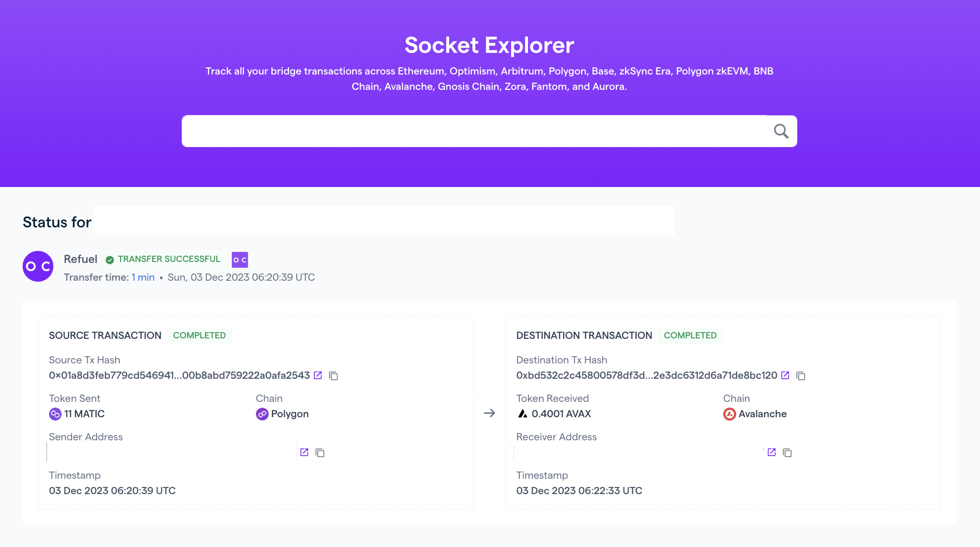Click the Refuel circular avatar badge
980x547 pixels.
pyautogui.click(x=38, y=266)
